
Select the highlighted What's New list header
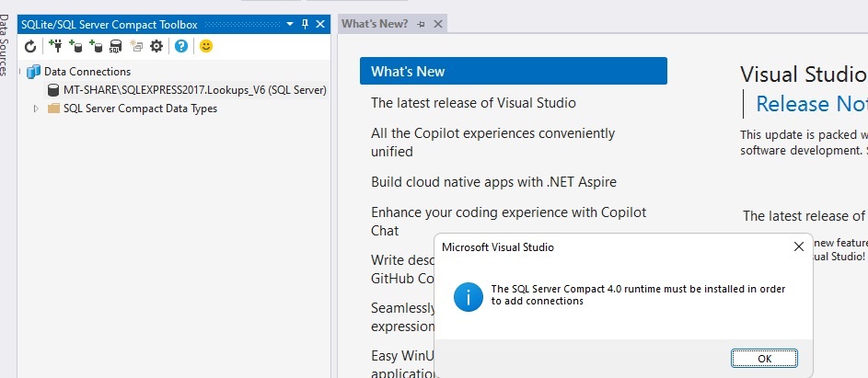(x=514, y=71)
